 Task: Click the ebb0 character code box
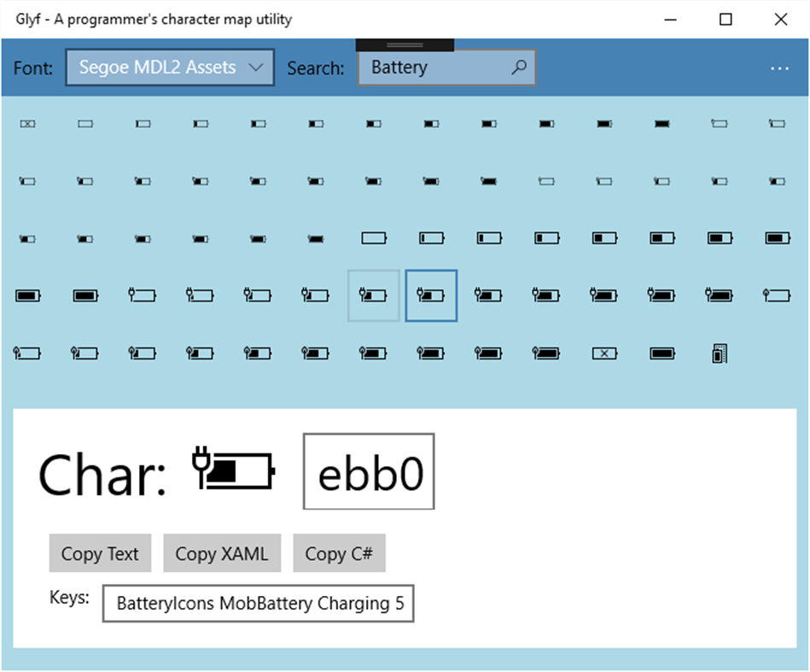pyautogui.click(x=369, y=471)
